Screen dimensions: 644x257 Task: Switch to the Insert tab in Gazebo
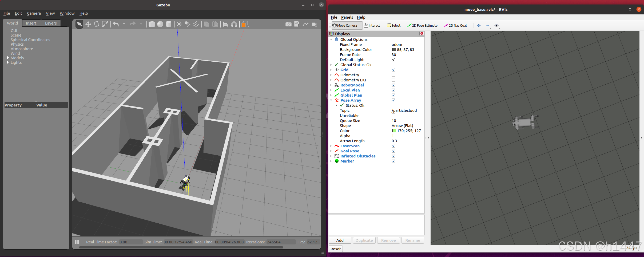pos(31,23)
